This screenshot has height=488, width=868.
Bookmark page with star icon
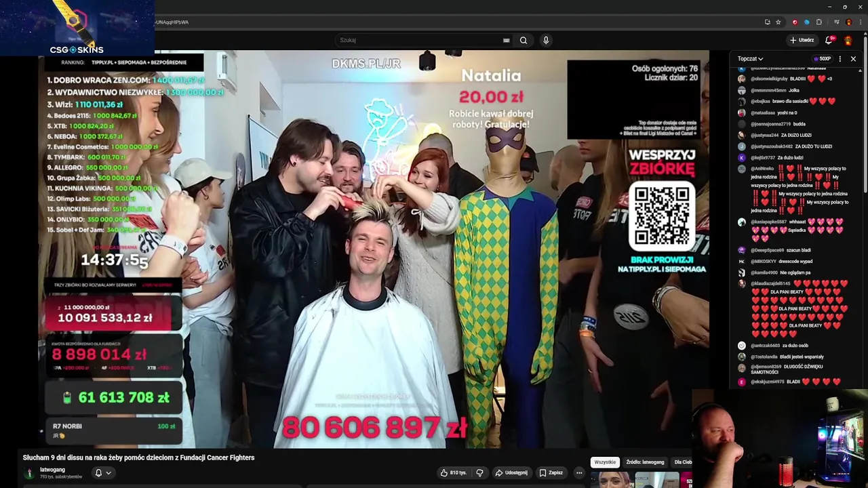point(778,22)
